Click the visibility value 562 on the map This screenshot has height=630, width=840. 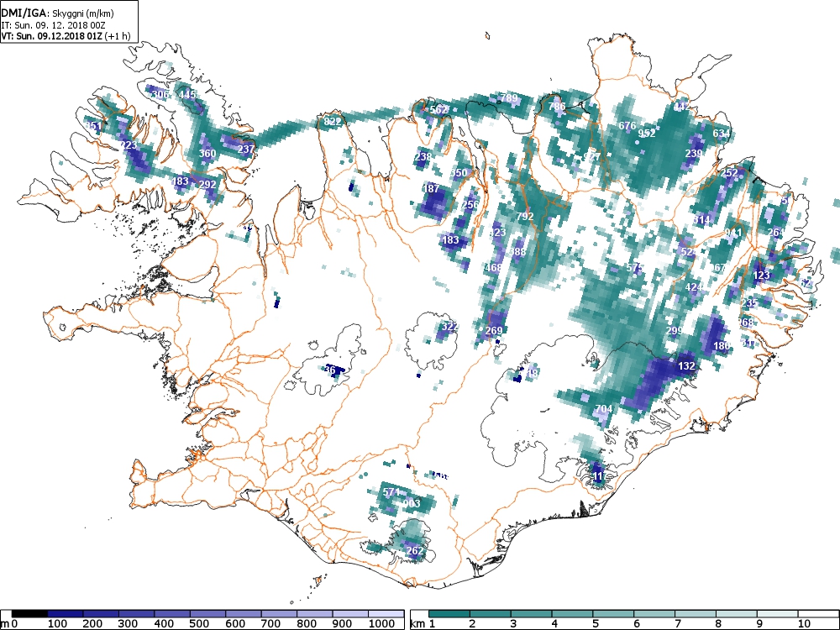(438, 110)
